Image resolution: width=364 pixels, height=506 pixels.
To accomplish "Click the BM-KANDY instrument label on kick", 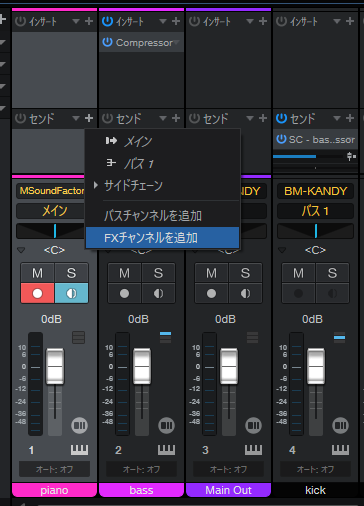I will (x=315, y=191).
